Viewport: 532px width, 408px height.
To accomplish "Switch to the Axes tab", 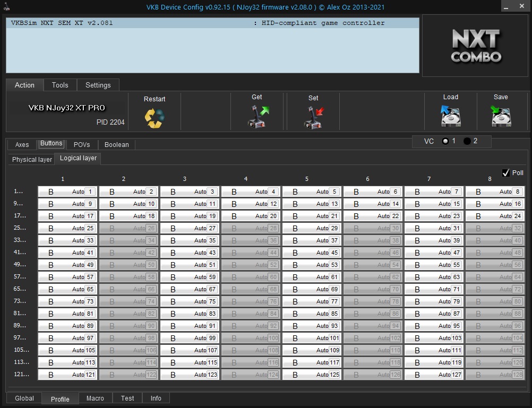I will point(22,145).
